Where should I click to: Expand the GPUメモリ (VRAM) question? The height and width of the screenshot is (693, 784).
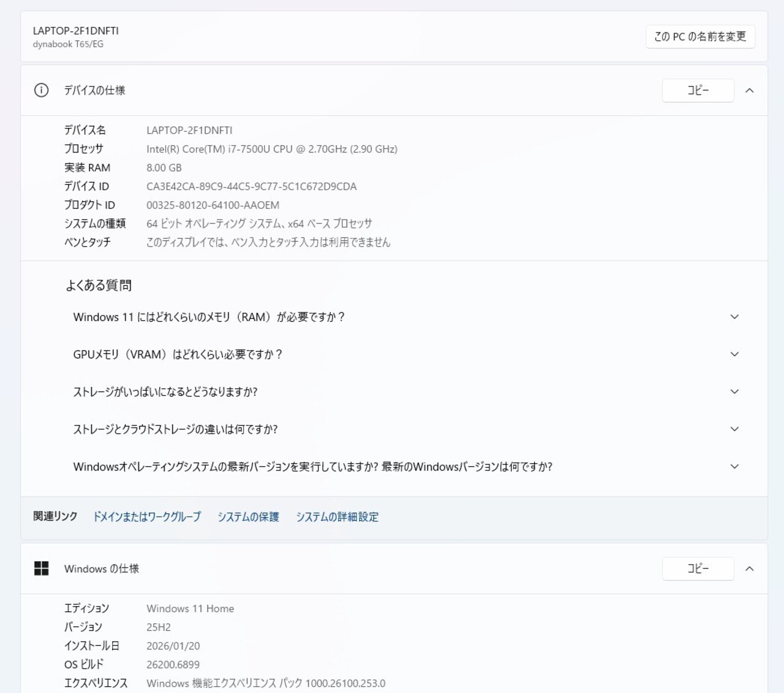734,354
